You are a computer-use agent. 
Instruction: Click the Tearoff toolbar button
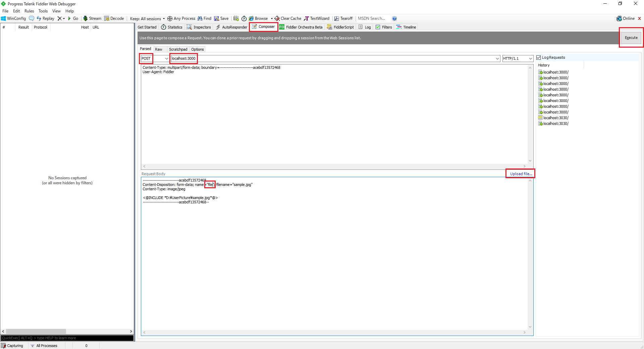click(x=343, y=18)
